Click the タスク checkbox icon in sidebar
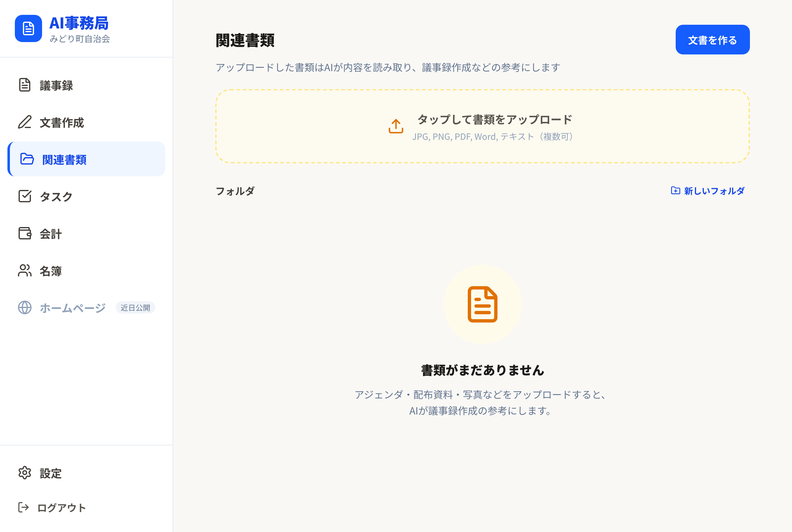Viewport: 792px width, 532px height. pyautogui.click(x=25, y=196)
